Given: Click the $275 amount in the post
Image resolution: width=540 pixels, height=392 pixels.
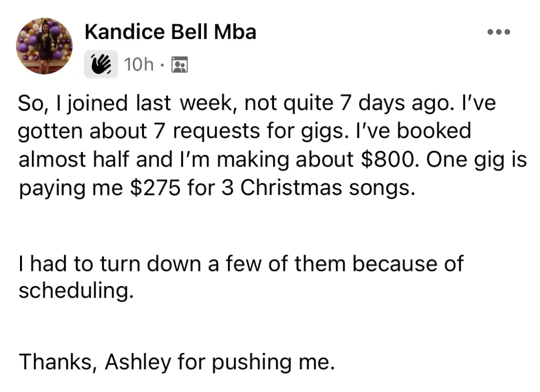Looking at the screenshot, I should (155, 188).
